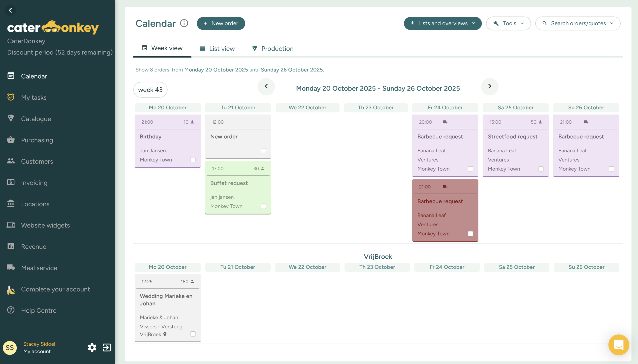Select the Streetfood request checkbox
Viewport: 638px width, 364px height.
(541, 169)
